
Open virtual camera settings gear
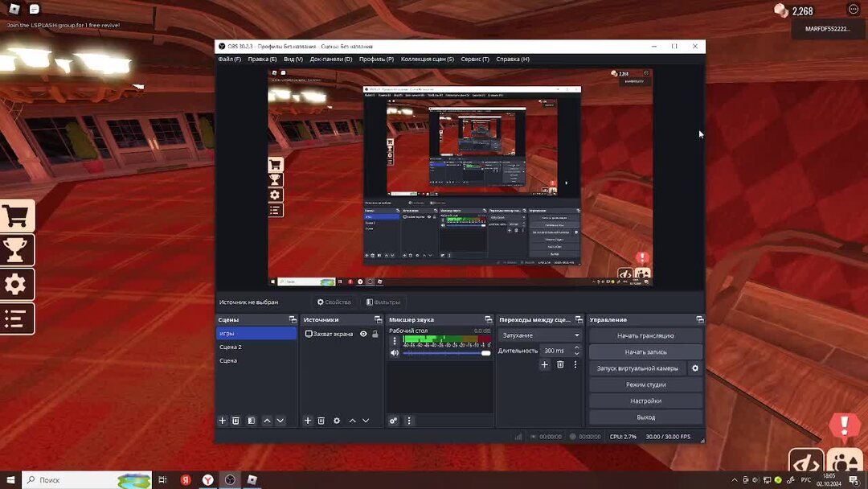click(x=695, y=368)
